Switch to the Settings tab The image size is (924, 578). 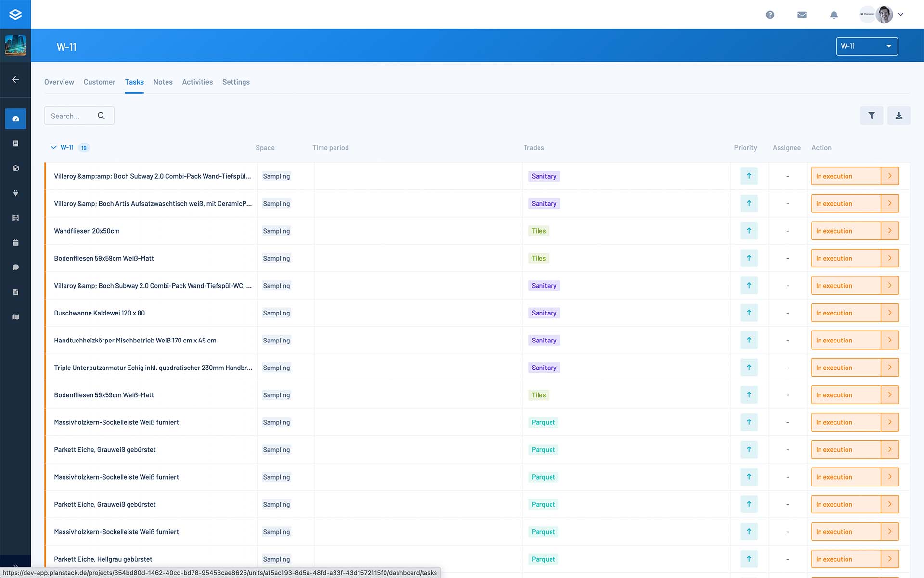[236, 82]
